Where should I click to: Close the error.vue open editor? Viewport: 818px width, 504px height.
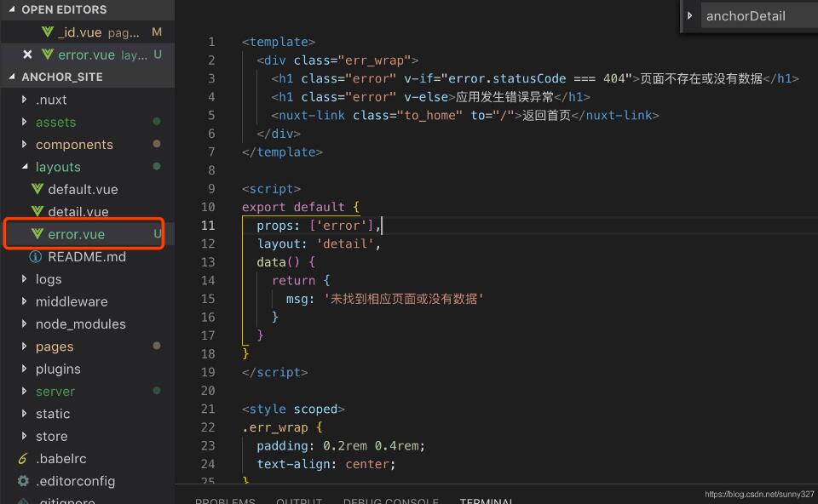coord(27,54)
